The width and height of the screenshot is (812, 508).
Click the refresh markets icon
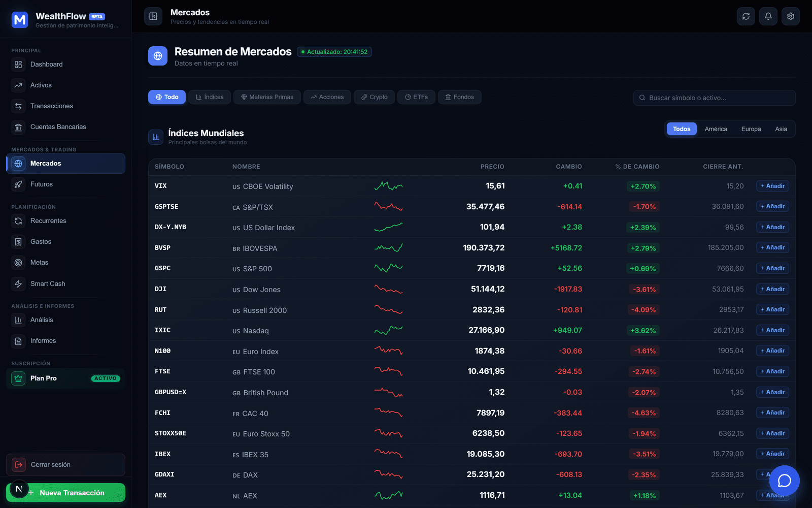click(746, 16)
